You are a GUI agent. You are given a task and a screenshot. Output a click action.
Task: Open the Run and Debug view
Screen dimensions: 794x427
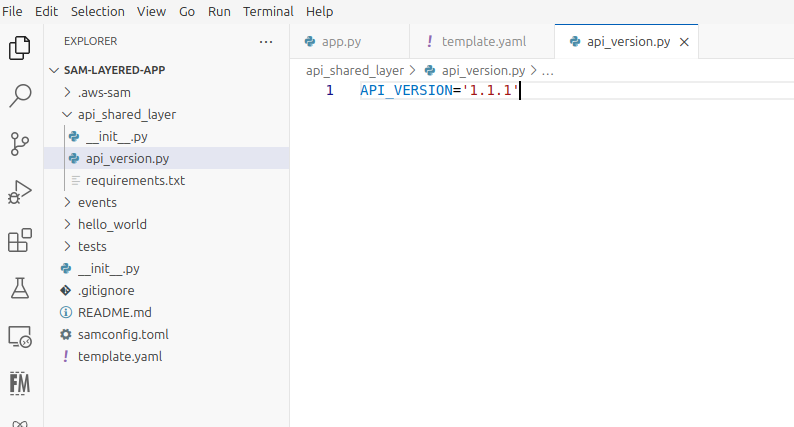20,192
